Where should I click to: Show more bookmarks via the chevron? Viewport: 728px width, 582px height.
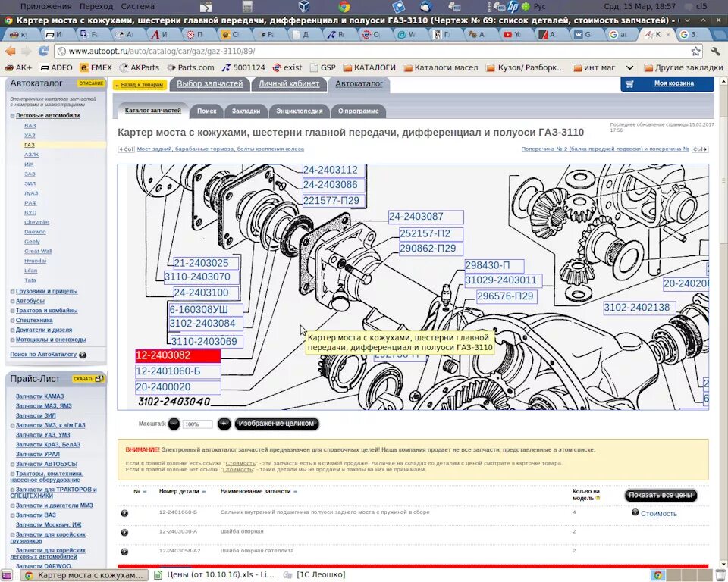[629, 67]
